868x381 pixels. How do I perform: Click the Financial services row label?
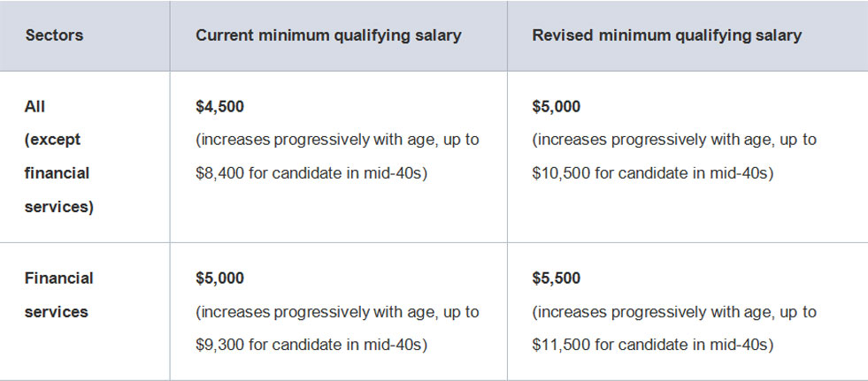click(x=58, y=294)
